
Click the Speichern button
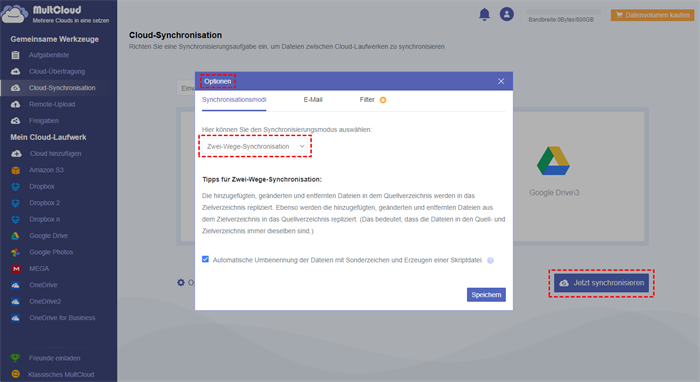(x=486, y=295)
